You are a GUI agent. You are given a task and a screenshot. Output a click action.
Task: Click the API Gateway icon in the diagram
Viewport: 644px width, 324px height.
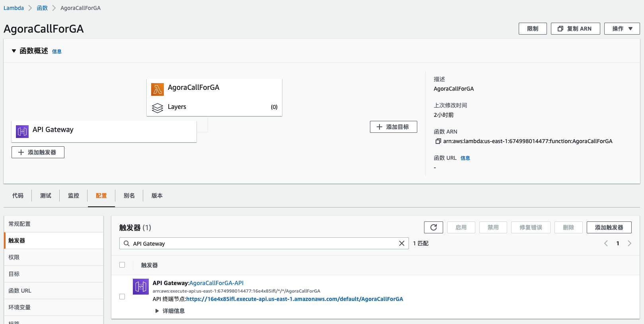tap(22, 132)
